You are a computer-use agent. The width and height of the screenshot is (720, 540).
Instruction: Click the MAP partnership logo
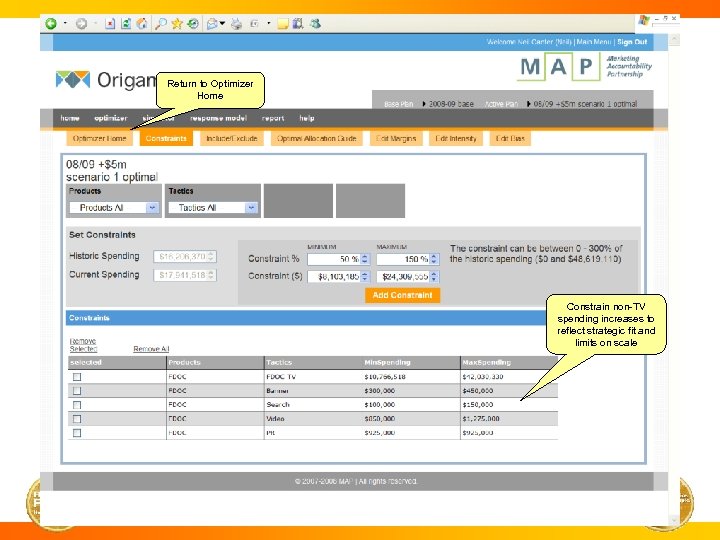(x=585, y=67)
